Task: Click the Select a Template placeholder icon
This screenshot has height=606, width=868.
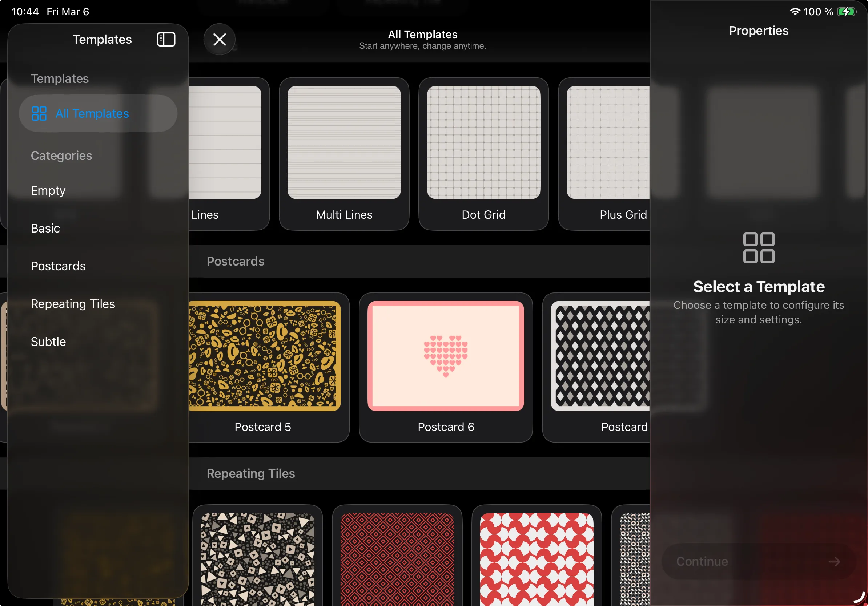Action: click(x=758, y=248)
